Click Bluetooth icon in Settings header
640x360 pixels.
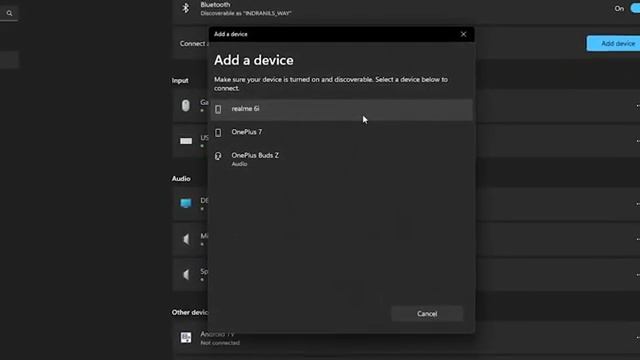(186, 8)
